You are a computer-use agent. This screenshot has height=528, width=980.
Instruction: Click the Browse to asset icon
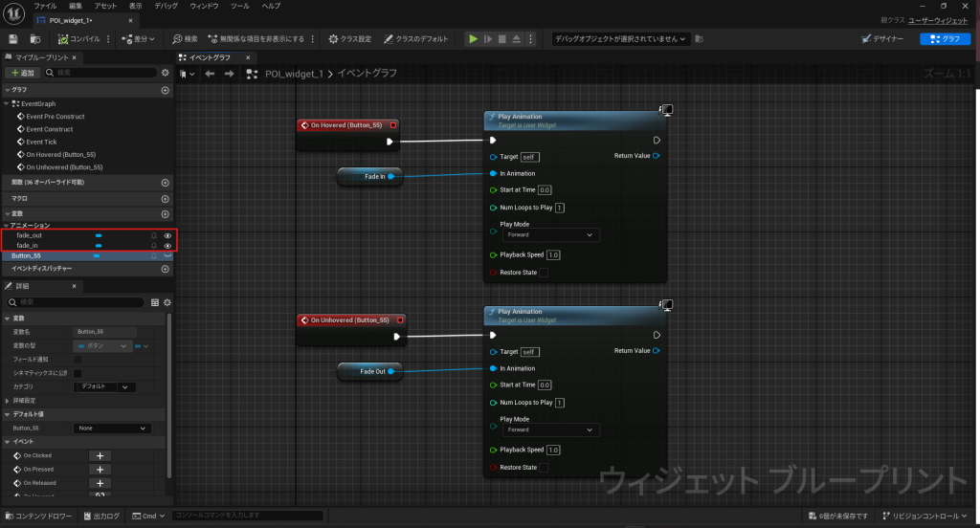pos(35,39)
